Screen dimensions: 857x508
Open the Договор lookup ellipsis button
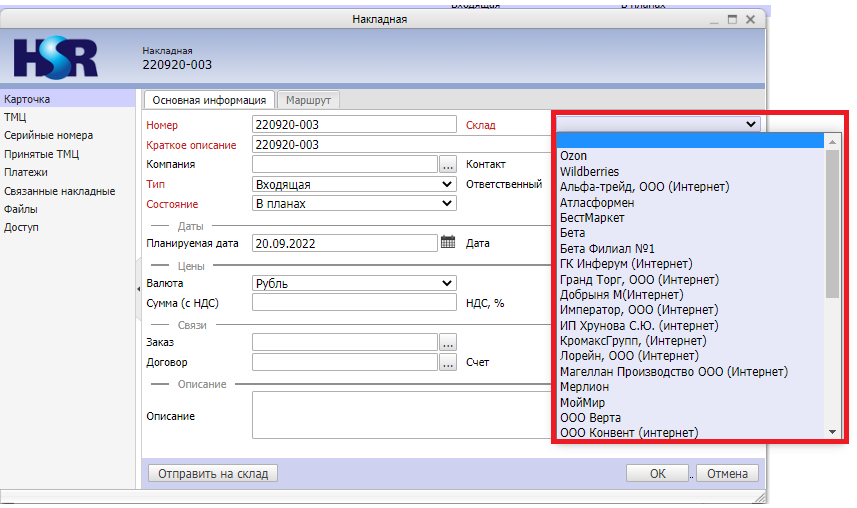click(448, 363)
